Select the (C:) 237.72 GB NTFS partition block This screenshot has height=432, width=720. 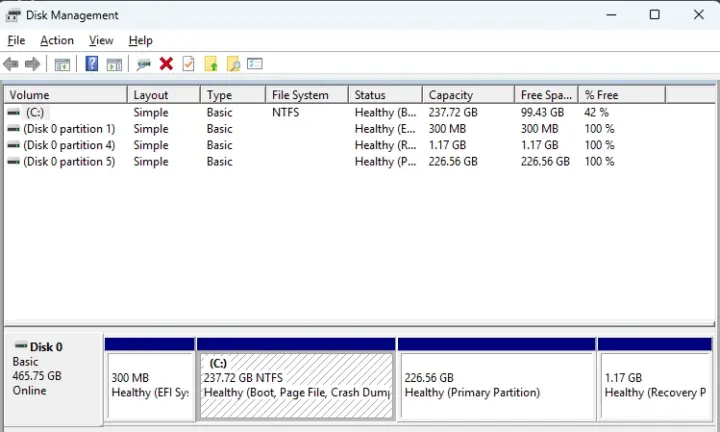[296, 385]
